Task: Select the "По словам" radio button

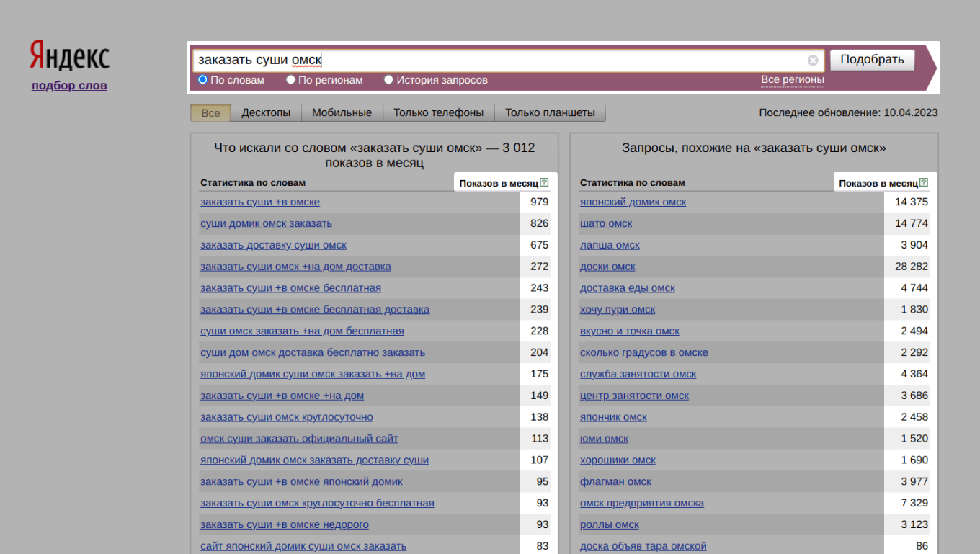Action: coord(203,80)
